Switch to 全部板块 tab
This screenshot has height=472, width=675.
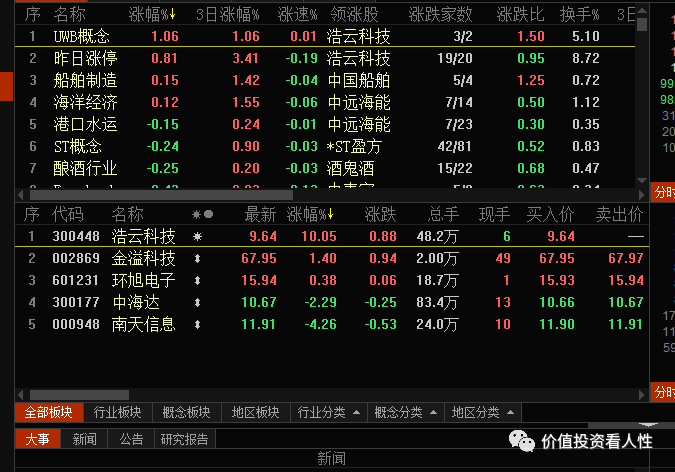click(49, 413)
